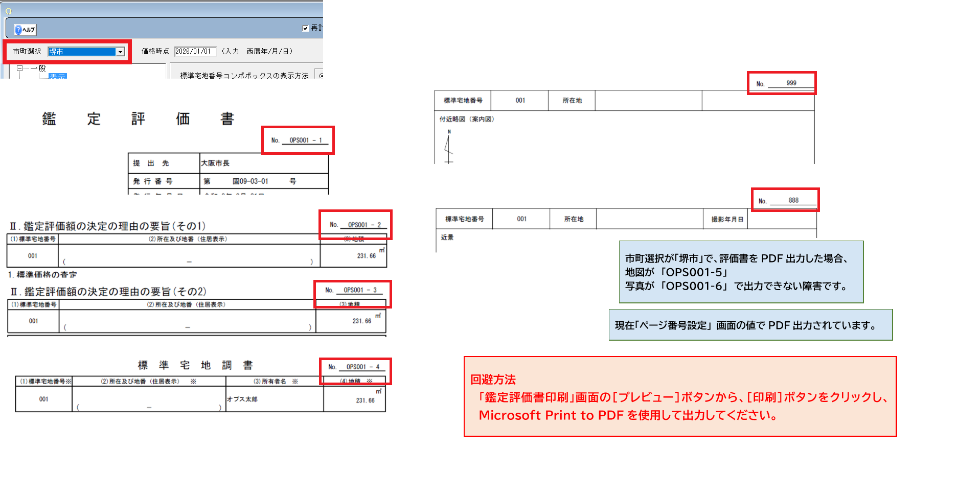Click the 価格時点 date field 2026/01/01

(195, 51)
